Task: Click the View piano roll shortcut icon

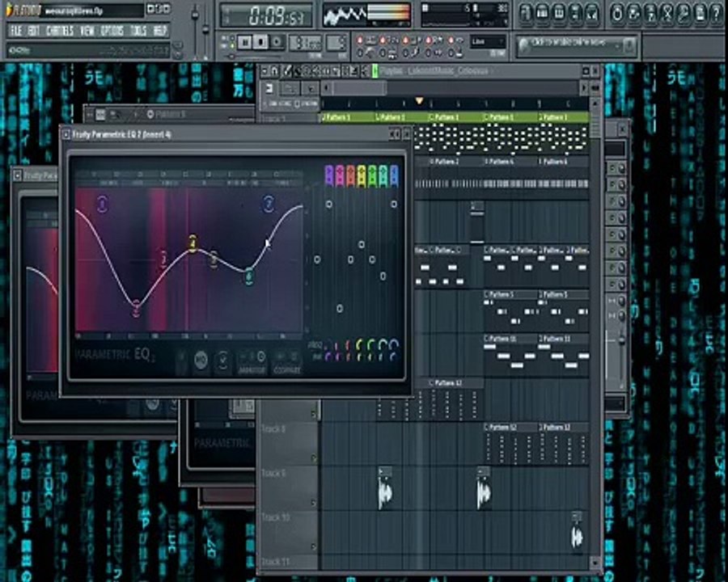Action: (558, 14)
